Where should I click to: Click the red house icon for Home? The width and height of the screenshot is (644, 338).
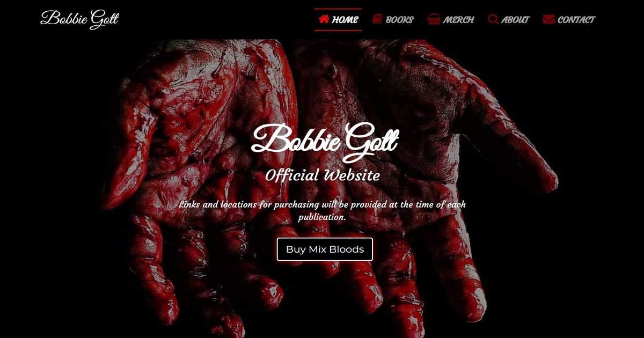324,19
